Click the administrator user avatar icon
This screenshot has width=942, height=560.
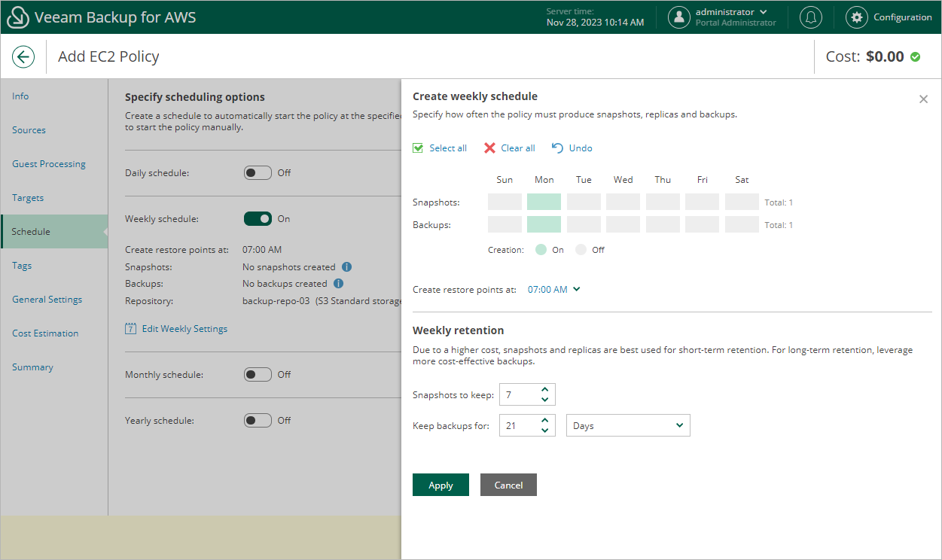click(x=679, y=17)
